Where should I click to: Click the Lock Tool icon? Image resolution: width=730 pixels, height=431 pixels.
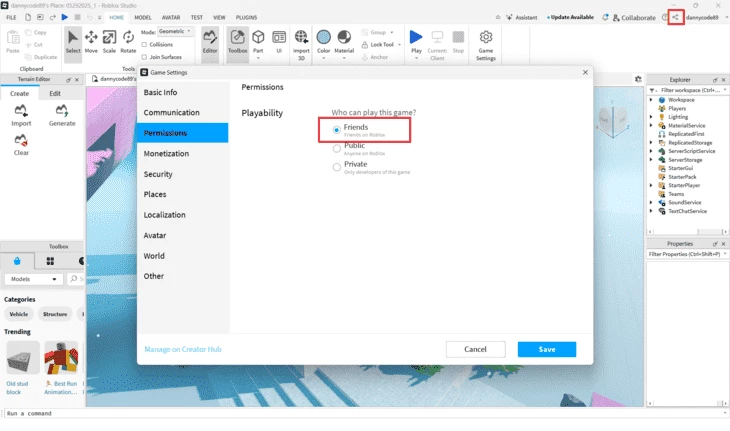(365, 45)
